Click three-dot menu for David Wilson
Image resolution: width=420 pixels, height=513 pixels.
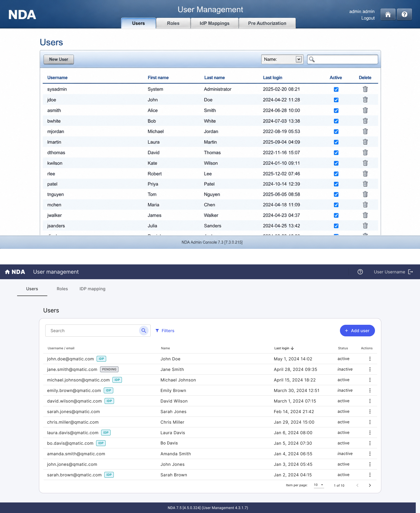[x=370, y=401]
